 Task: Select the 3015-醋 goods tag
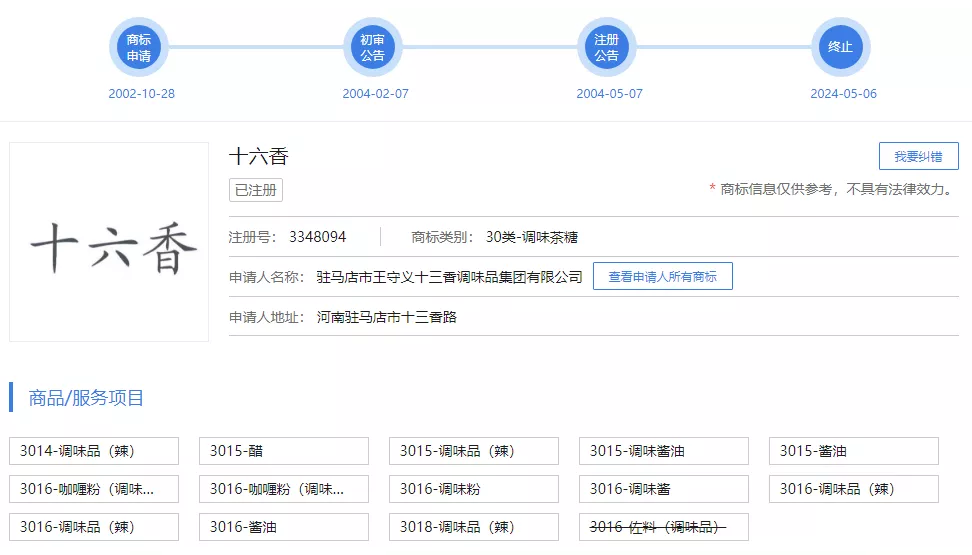[x=284, y=451]
